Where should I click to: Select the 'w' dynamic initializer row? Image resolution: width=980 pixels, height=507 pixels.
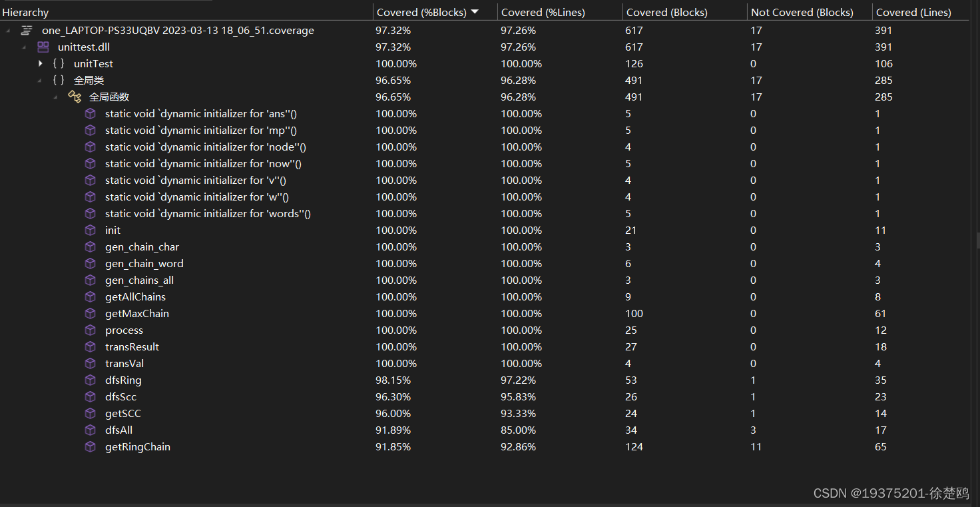[485, 197]
